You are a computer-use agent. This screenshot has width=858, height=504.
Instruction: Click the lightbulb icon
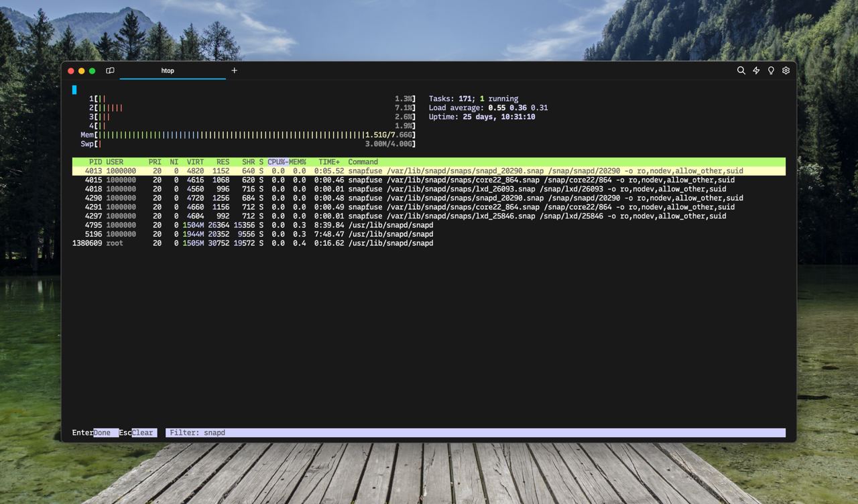pos(771,70)
